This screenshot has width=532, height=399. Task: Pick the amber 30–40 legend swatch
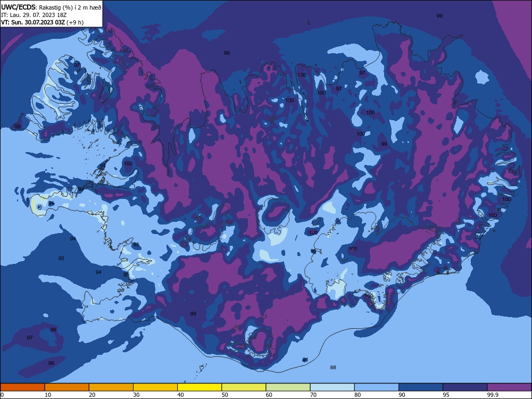(x=155, y=387)
